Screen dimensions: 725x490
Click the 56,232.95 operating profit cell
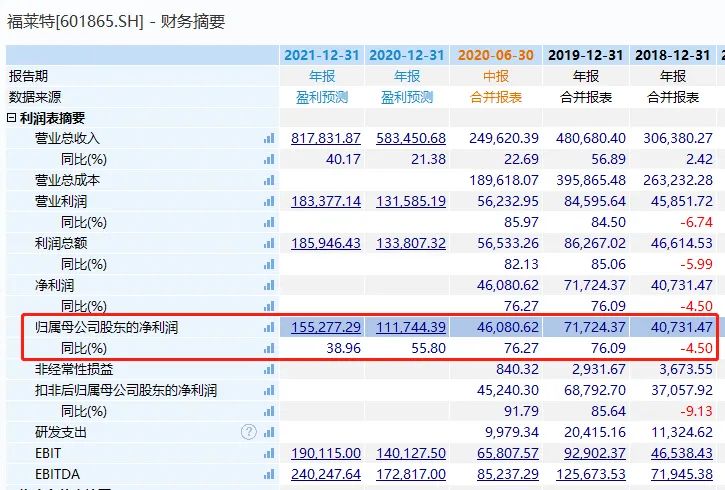point(508,202)
